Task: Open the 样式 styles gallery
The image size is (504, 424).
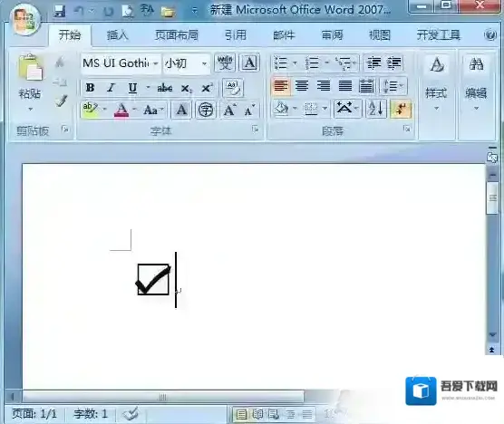Action: 436,83
